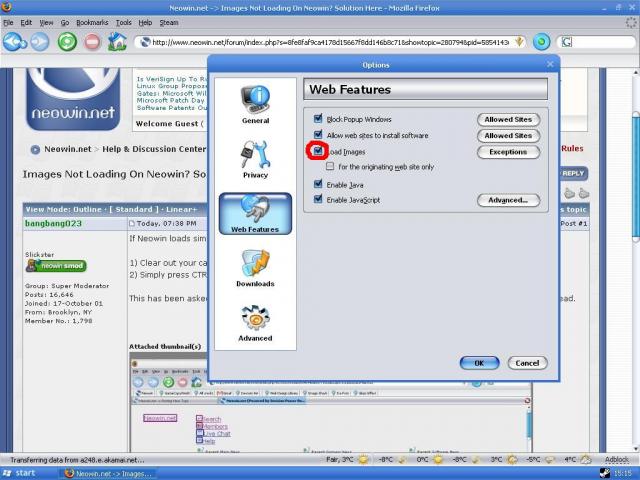Click the Neowin.net Firefox taskbar item
640x480 pixels.
pos(109,473)
